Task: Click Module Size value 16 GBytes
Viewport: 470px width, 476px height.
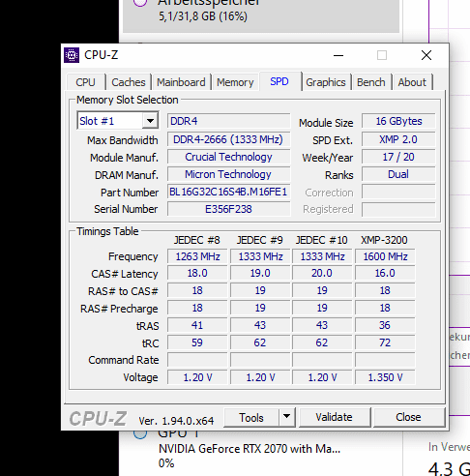Action: 398,121
